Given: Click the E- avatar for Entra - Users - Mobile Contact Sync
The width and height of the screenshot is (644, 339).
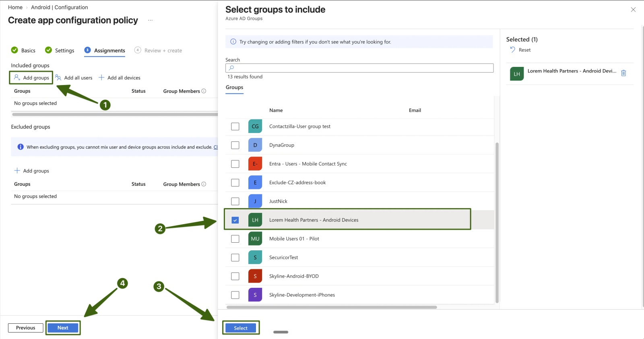Looking at the screenshot, I should [x=255, y=164].
